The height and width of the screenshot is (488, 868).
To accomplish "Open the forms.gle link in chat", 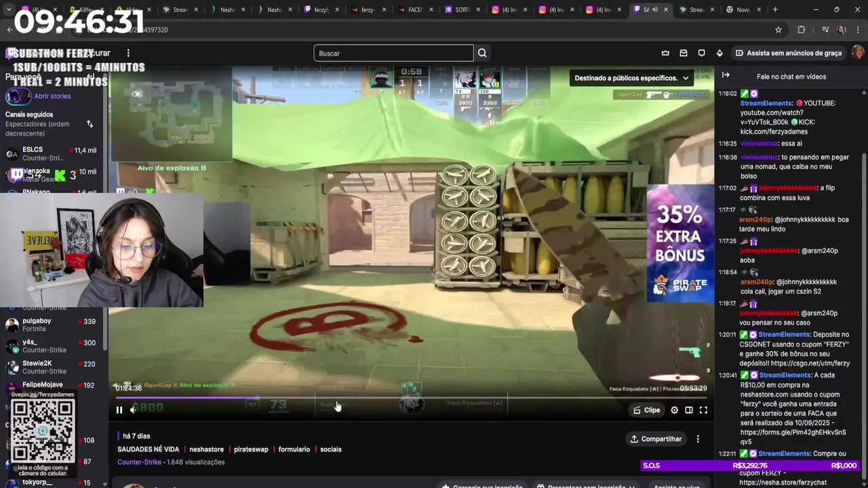I will 793,436.
